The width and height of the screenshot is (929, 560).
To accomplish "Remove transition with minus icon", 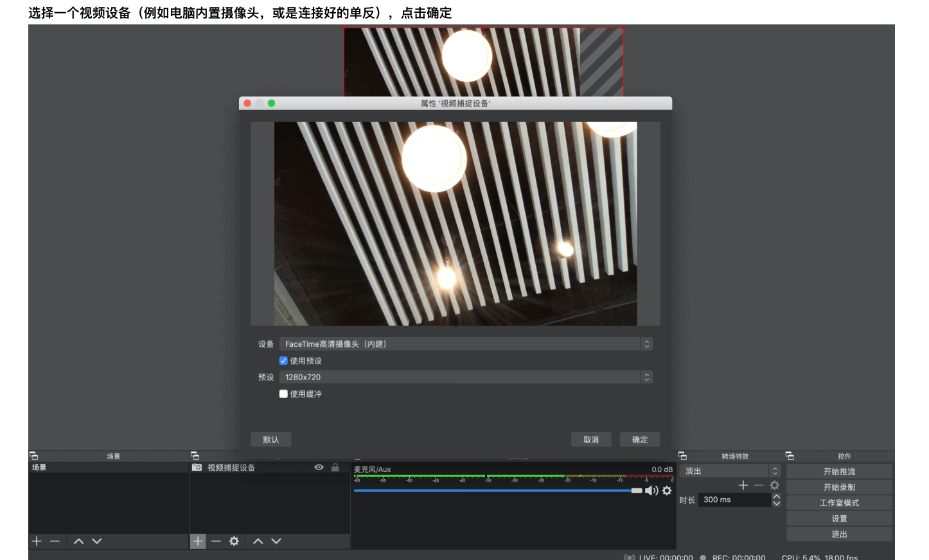I will click(x=759, y=486).
